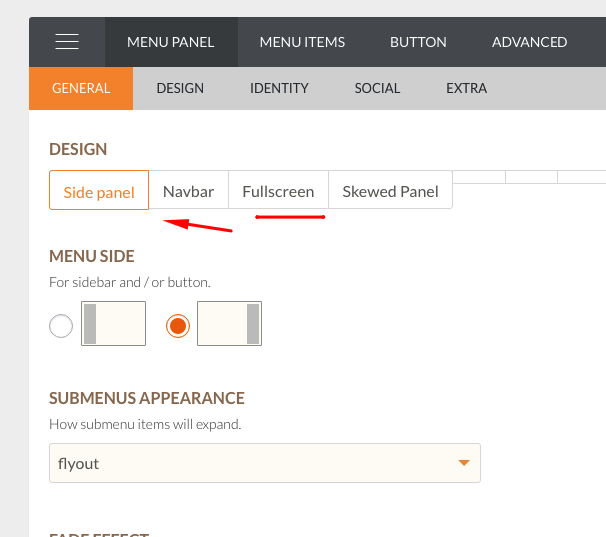Switch to the MENU PANEL tab
This screenshot has width=606, height=537.
pyautogui.click(x=171, y=42)
